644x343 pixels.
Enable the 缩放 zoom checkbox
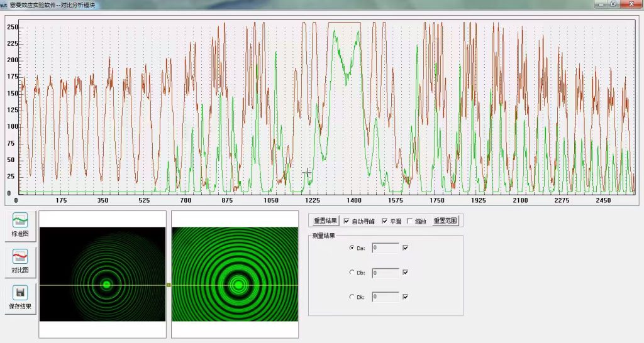click(409, 221)
